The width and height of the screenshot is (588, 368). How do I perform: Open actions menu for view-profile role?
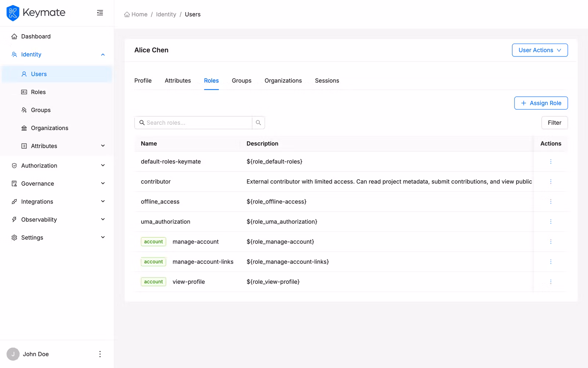[551, 282]
